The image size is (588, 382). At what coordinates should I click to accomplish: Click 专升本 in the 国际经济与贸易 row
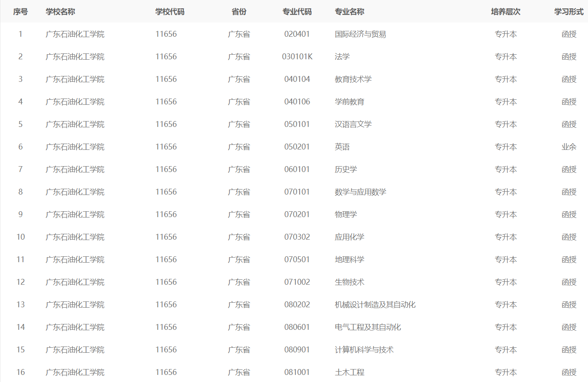click(506, 34)
